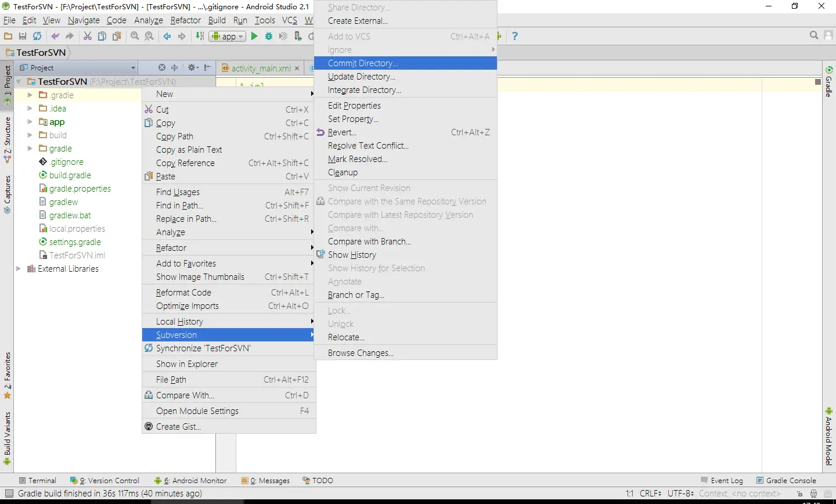This screenshot has height=504, width=836.
Task: Open the Terminal tool window
Action: click(x=38, y=480)
